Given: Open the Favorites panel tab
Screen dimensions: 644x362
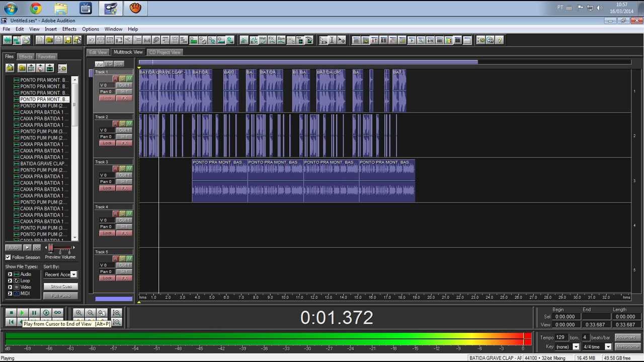Looking at the screenshot, I should pos(47,57).
